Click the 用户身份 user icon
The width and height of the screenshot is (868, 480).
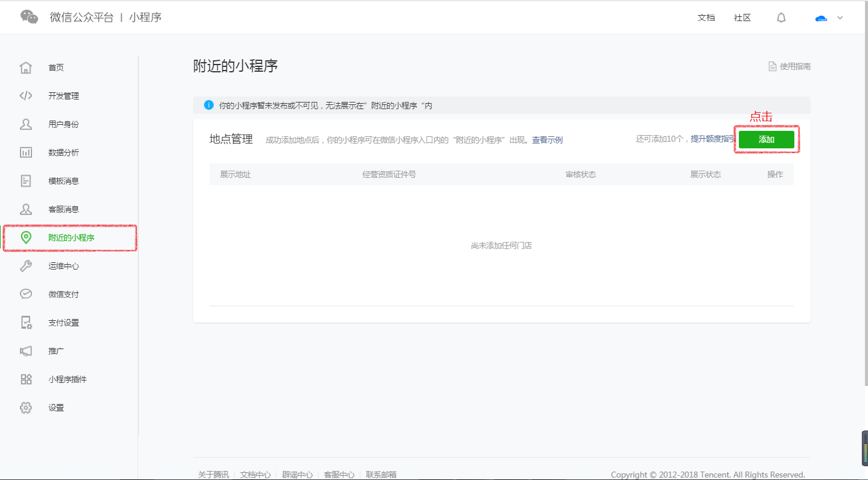coord(26,124)
